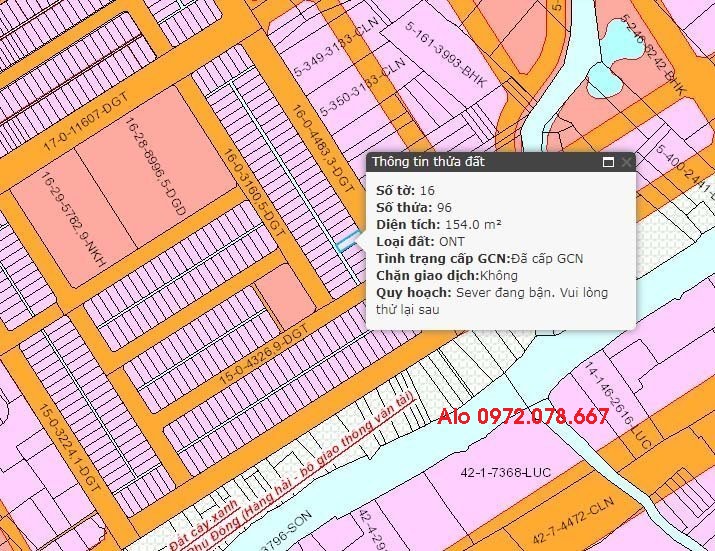Close the Thông tin thửa đất popup

coord(627,162)
